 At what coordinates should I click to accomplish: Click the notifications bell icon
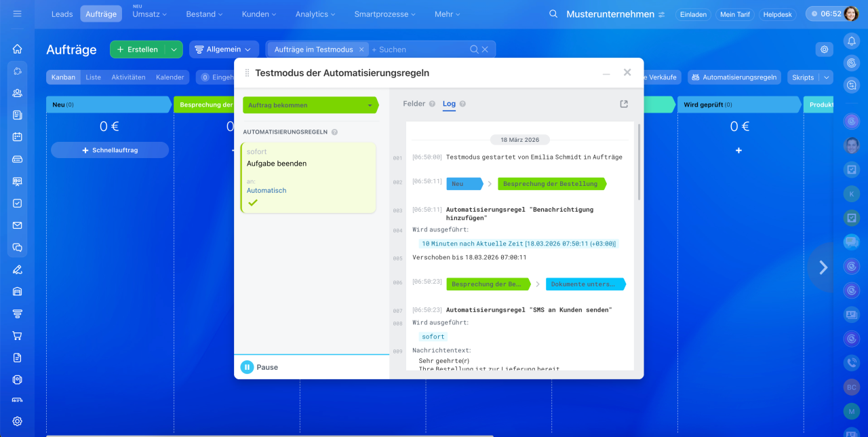click(852, 41)
